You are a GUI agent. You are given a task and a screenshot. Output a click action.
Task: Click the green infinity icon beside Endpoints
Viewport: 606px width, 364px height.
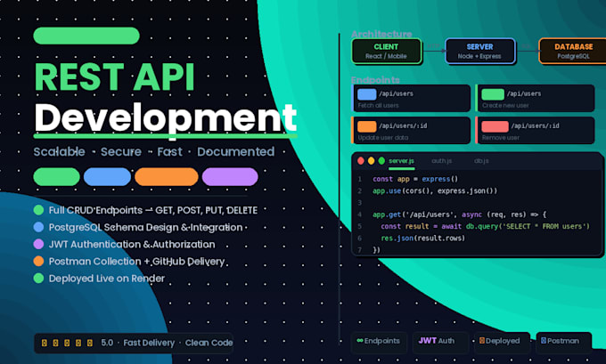point(360,341)
